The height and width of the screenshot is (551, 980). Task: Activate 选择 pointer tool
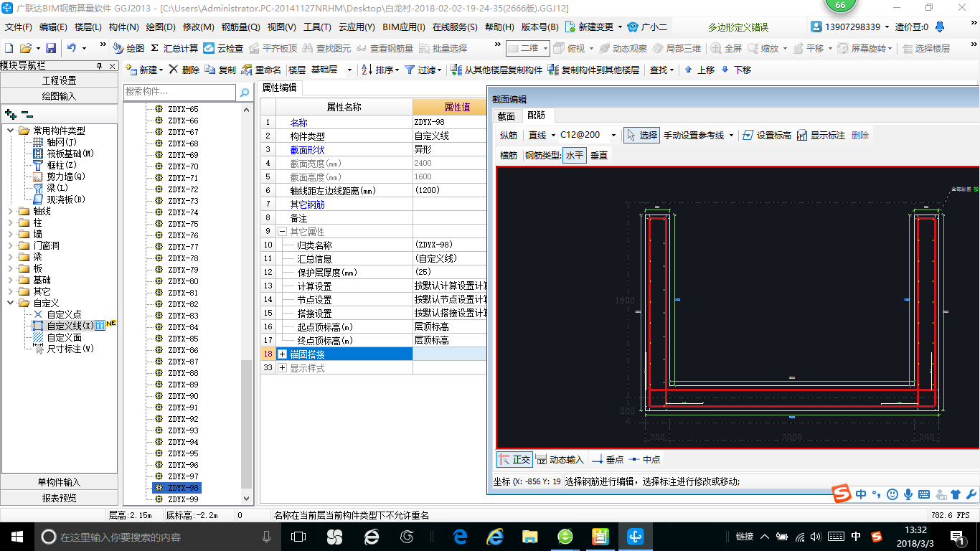(x=641, y=135)
